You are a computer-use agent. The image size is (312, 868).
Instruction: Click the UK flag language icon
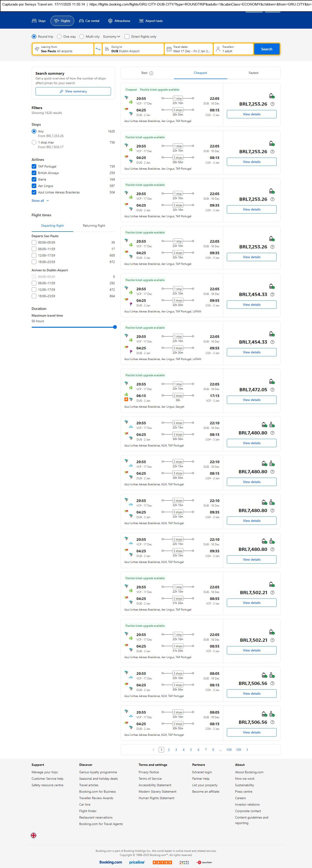tap(33, 835)
